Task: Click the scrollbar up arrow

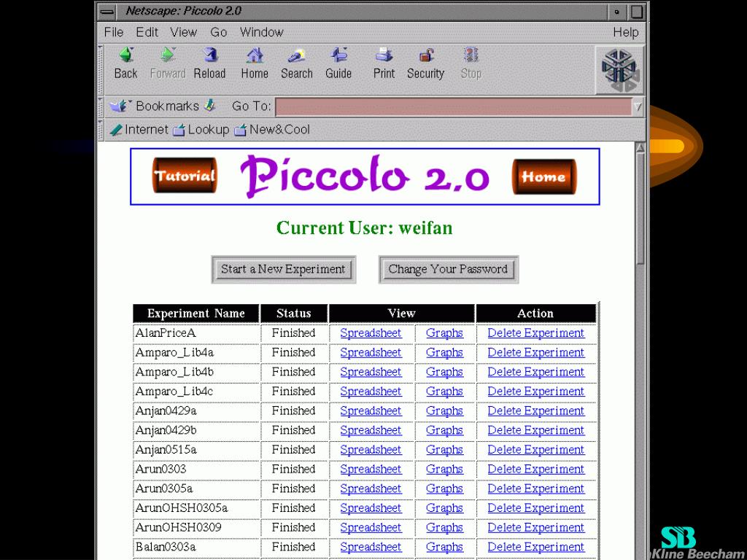Action: 640,148
